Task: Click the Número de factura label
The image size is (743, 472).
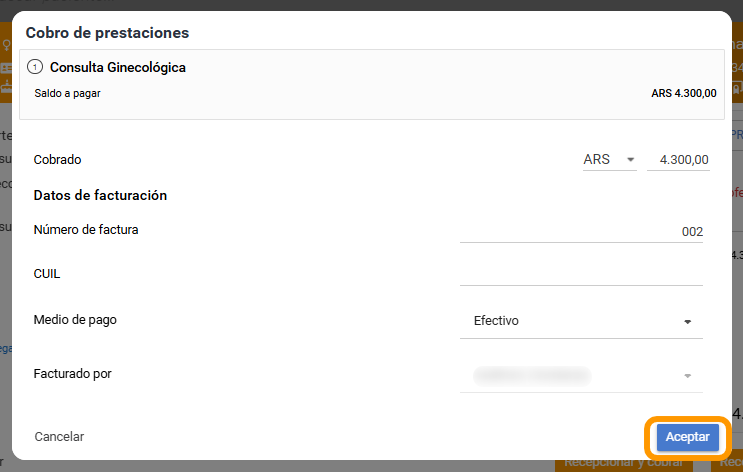Action: pos(86,230)
